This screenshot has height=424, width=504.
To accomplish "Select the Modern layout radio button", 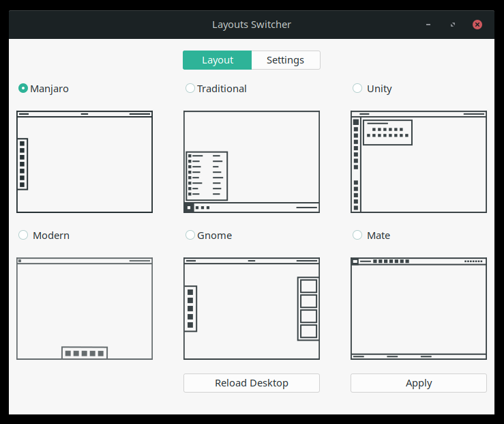I will (23, 235).
